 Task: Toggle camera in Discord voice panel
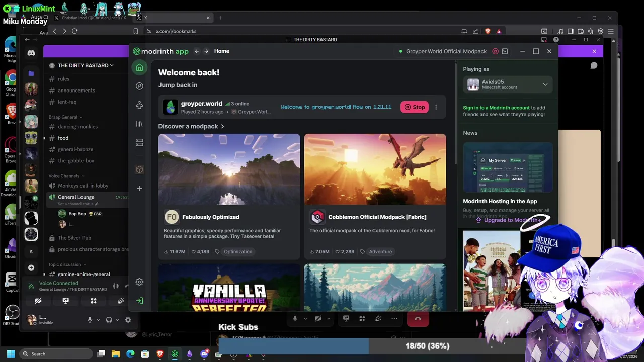(38, 301)
